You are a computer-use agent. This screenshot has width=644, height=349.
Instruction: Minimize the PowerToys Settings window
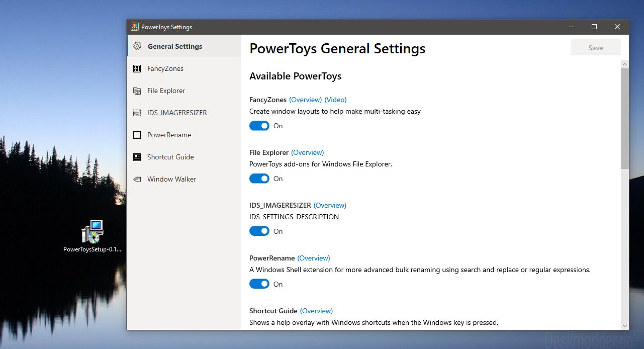[572, 27]
